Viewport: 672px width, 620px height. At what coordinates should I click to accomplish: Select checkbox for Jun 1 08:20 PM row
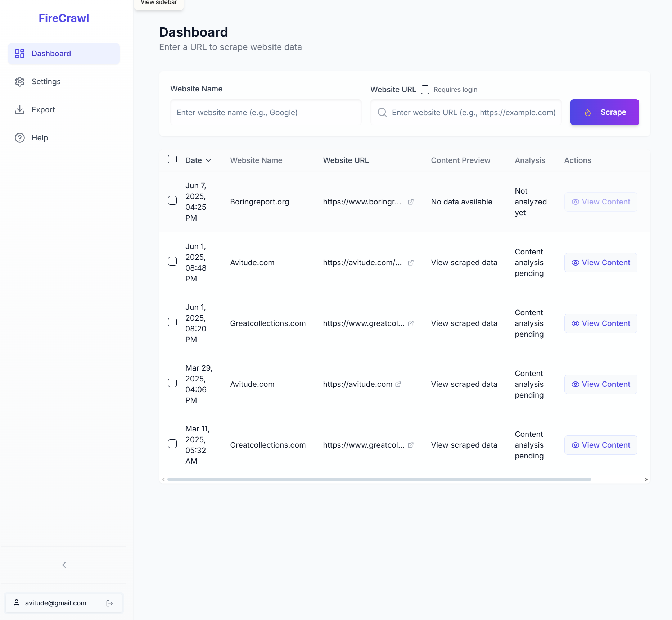pyautogui.click(x=172, y=322)
